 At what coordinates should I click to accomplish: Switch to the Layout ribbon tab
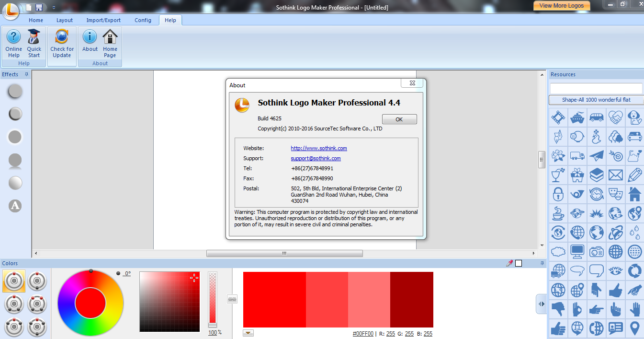tap(65, 20)
